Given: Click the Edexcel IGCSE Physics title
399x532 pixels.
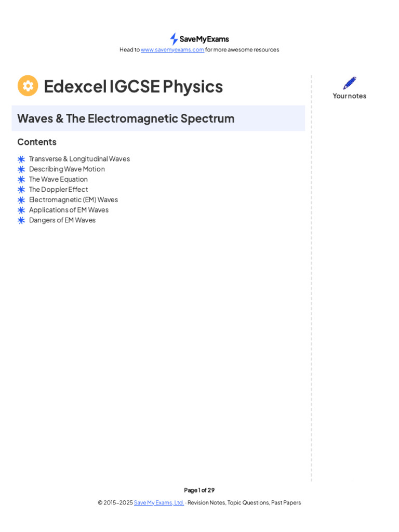Looking at the screenshot, I should click(133, 86).
